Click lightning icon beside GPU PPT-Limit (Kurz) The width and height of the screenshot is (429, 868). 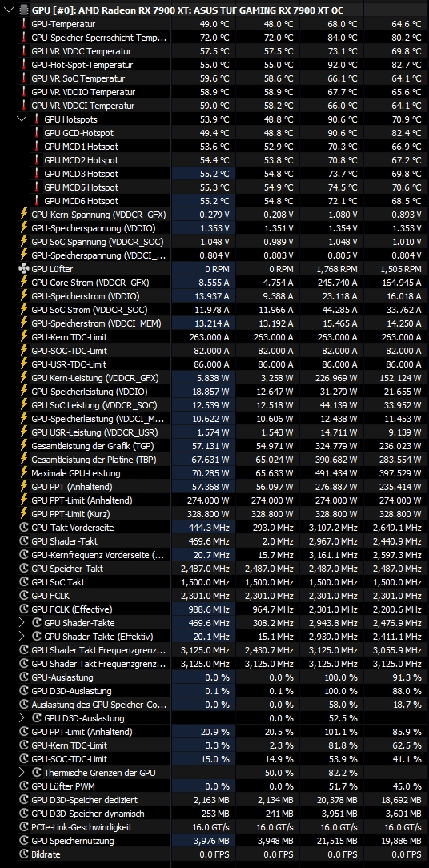pos(24,514)
